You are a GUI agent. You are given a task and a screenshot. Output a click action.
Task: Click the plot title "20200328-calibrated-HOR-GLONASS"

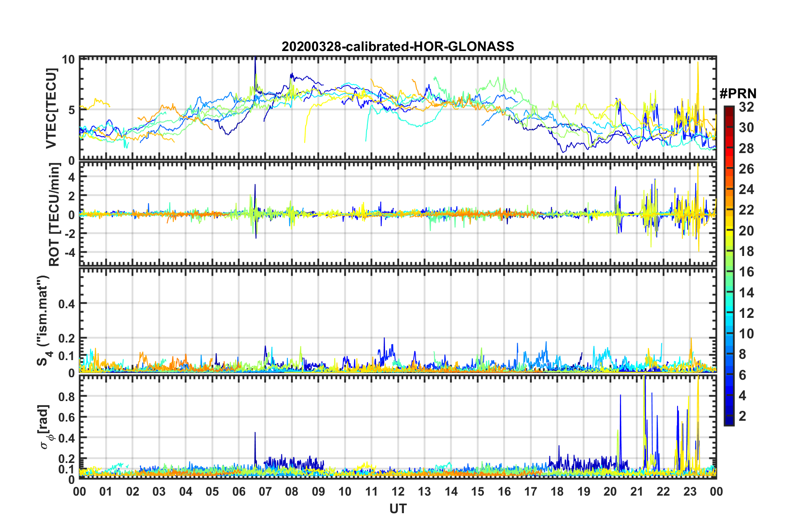(x=398, y=46)
